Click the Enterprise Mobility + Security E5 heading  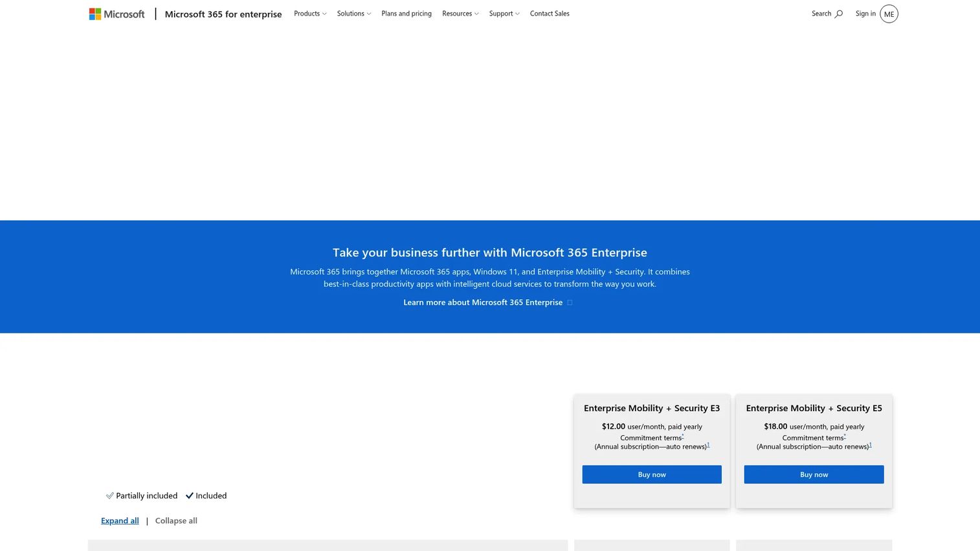click(814, 409)
